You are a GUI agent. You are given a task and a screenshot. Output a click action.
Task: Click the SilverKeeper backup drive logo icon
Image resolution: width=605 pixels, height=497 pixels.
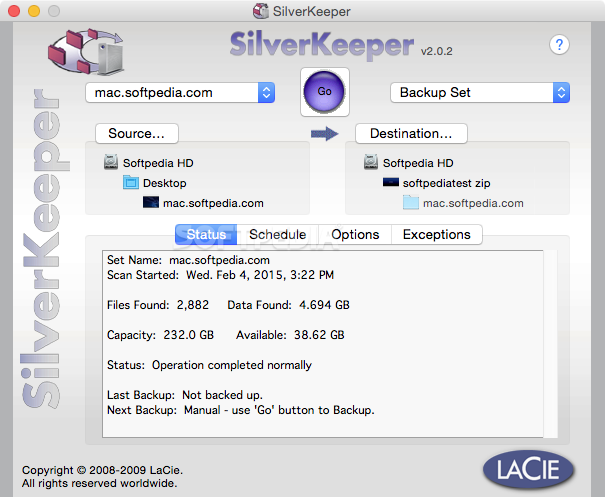coord(86,51)
